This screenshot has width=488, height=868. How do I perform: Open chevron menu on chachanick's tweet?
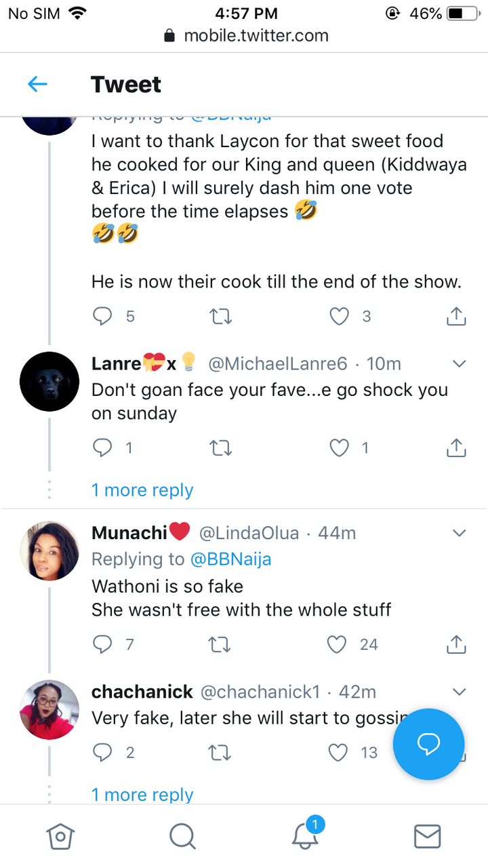pyautogui.click(x=459, y=692)
